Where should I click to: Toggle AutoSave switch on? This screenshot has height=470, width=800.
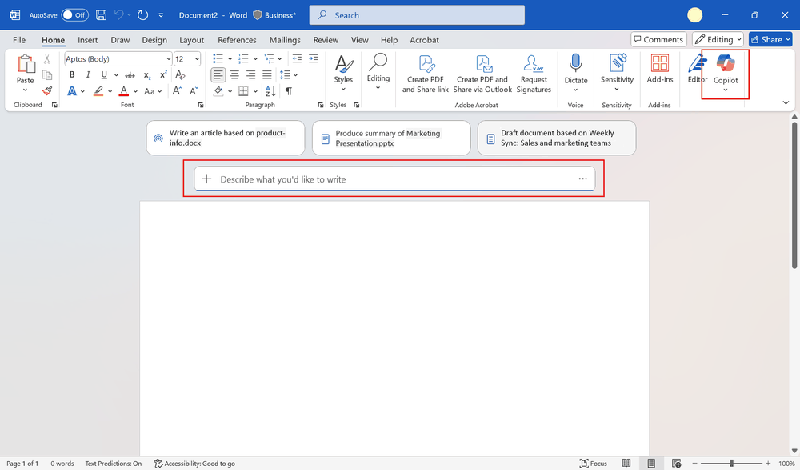75,15
